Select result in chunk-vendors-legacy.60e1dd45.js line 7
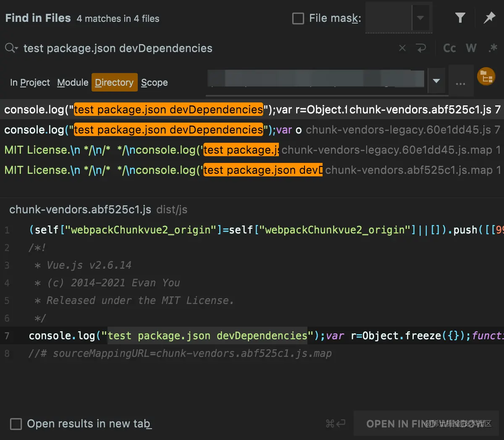This screenshot has height=440, width=504. [252, 130]
